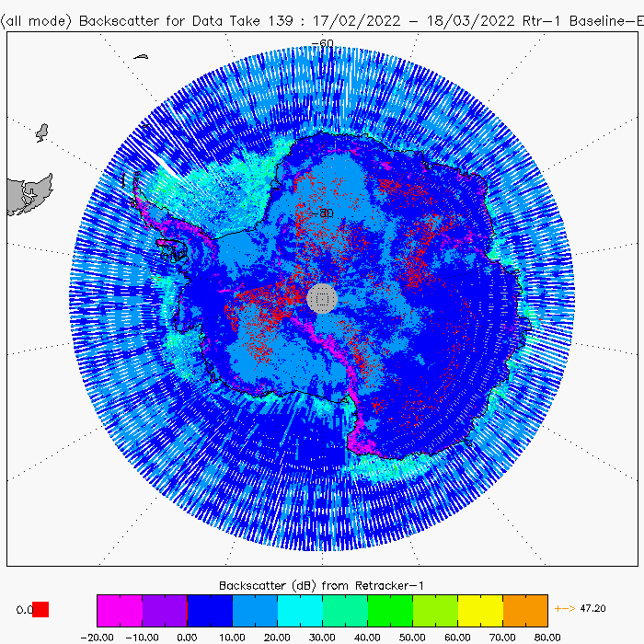Screen dimensions: 644x644
Task: Click the dark blue colorbar swatch
Action: [x=210, y=610]
